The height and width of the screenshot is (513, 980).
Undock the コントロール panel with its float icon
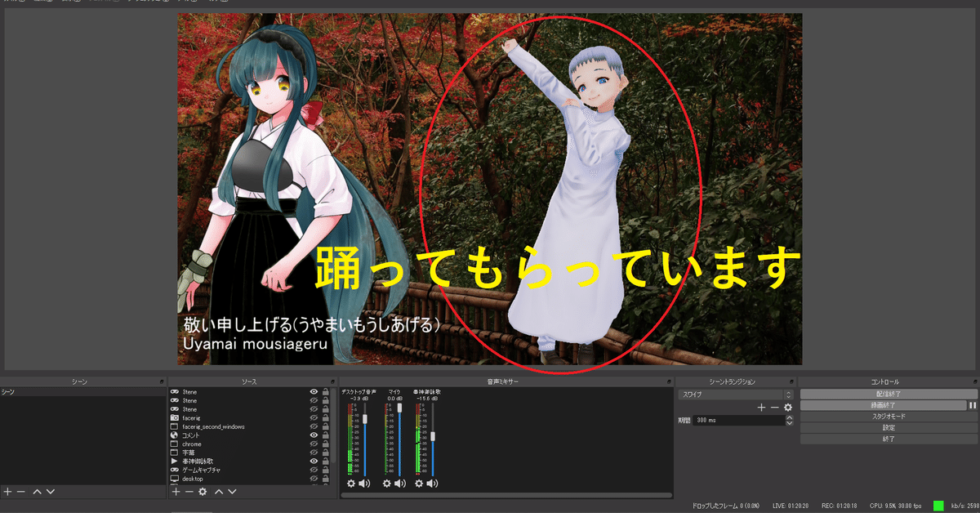coord(975,381)
